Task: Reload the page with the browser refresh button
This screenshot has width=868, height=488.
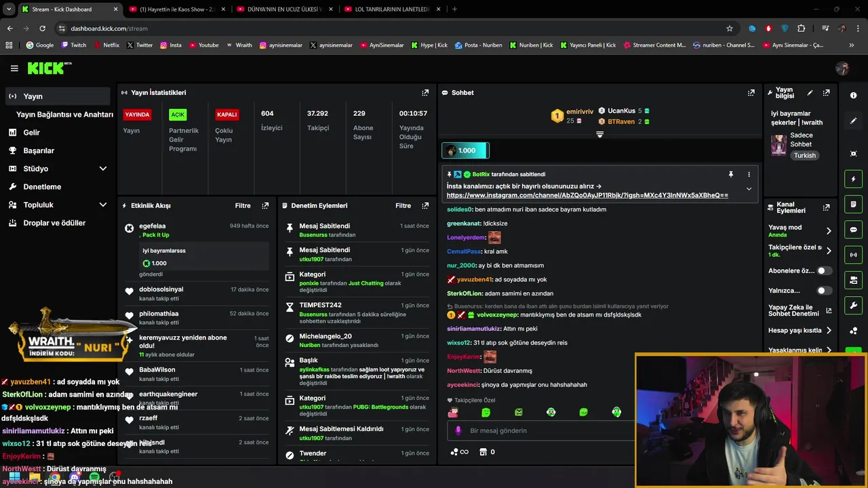Action: (43, 28)
